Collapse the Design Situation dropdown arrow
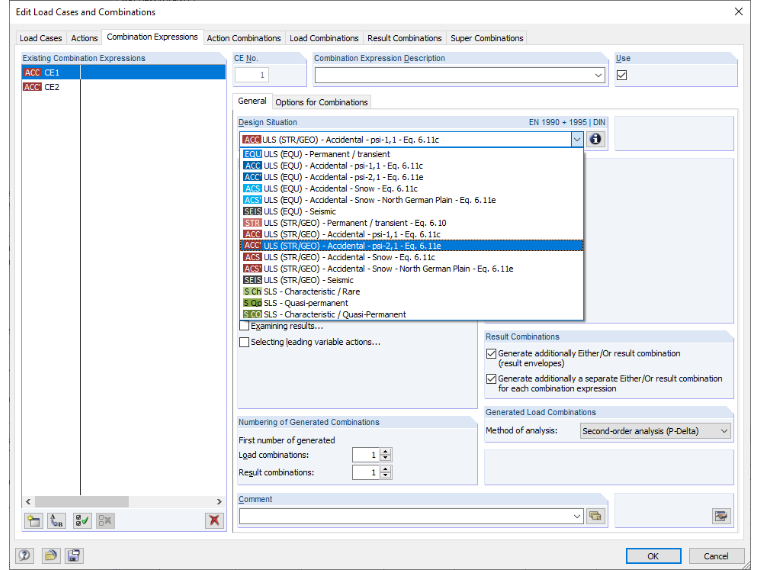This screenshot has height=570, width=760. point(577,140)
